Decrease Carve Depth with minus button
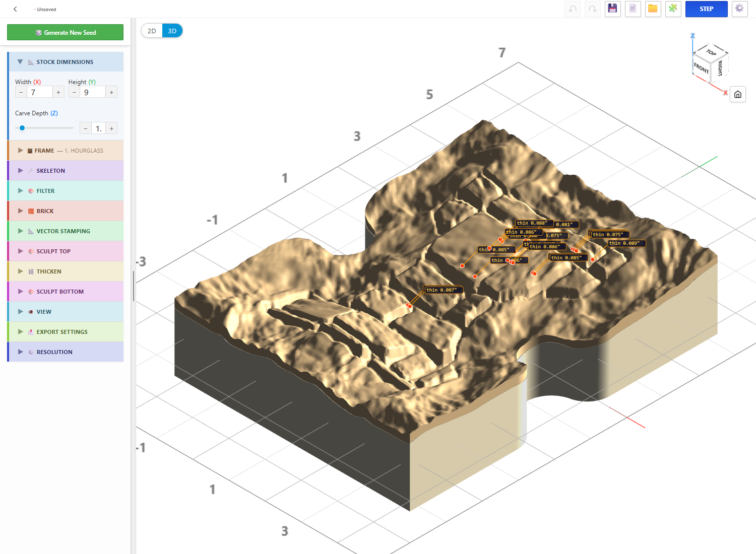The width and height of the screenshot is (756, 554). (85, 128)
